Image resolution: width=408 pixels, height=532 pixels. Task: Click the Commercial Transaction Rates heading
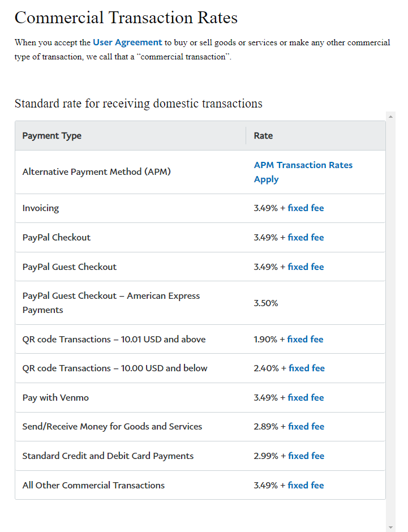tap(126, 18)
